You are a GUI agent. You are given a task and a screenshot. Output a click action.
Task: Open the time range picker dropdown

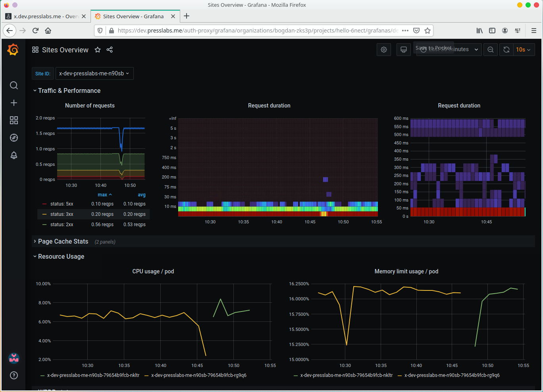click(x=449, y=50)
